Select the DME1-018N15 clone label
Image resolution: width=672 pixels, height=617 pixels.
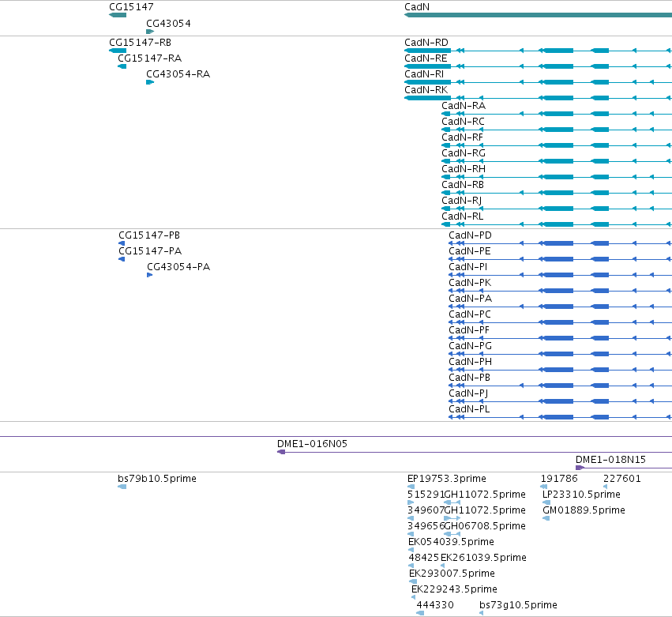tap(610, 460)
